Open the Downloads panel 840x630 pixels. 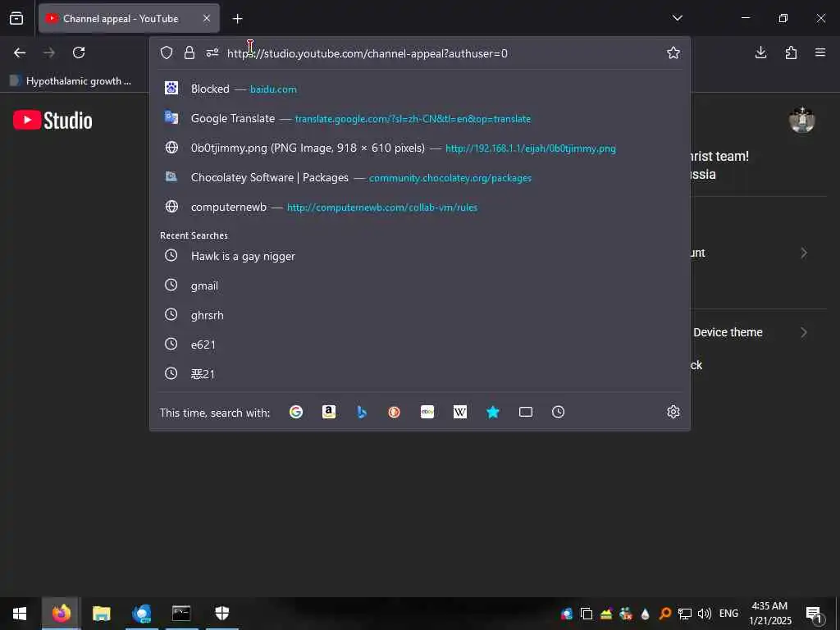point(760,52)
